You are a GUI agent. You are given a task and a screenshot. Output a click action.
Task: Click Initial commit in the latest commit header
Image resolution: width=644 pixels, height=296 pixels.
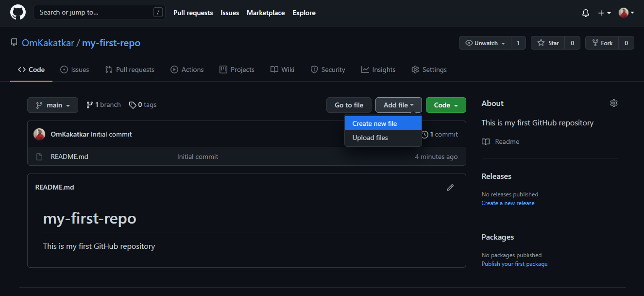tap(111, 134)
